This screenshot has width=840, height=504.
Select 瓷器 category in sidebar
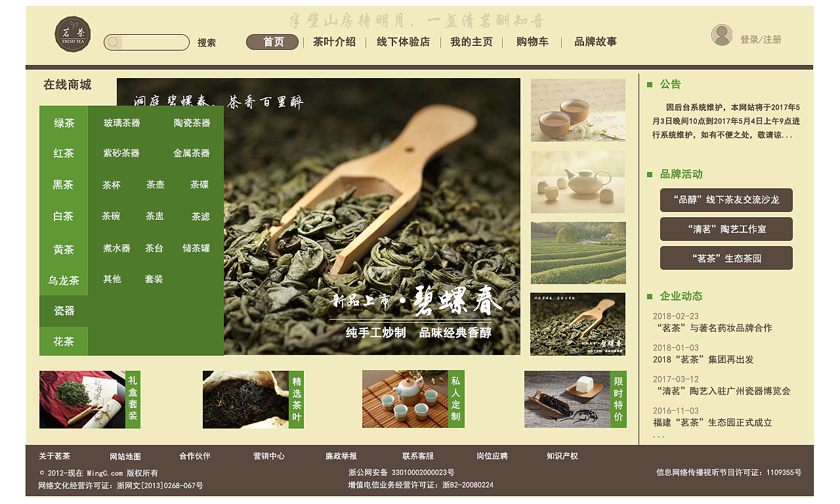64,311
